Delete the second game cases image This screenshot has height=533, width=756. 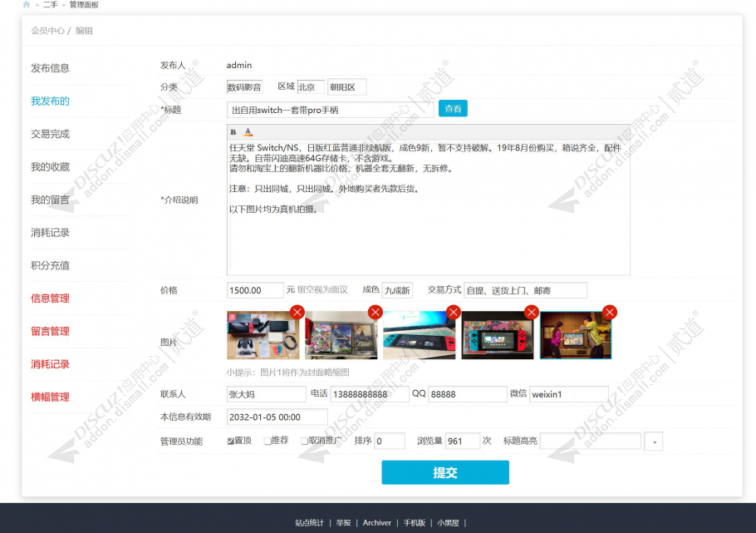click(x=376, y=313)
